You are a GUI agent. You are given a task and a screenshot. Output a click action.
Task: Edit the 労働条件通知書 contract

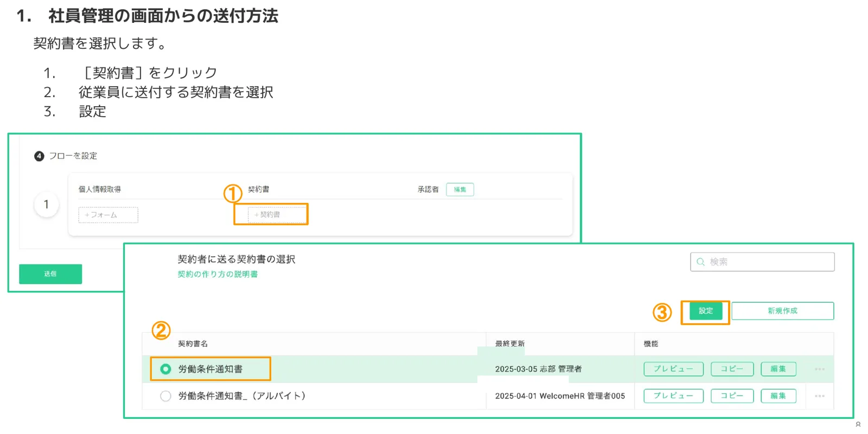pyautogui.click(x=778, y=369)
